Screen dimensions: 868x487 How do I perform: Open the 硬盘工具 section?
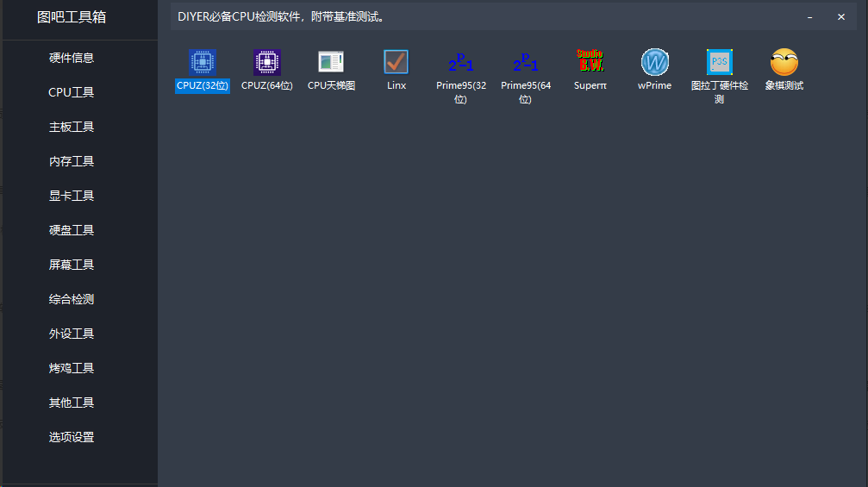click(x=72, y=230)
